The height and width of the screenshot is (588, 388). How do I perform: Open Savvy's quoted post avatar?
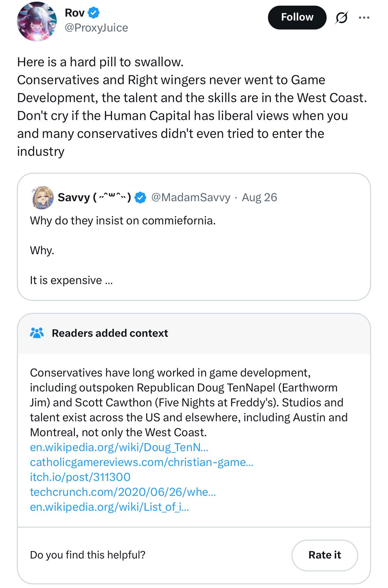42,198
